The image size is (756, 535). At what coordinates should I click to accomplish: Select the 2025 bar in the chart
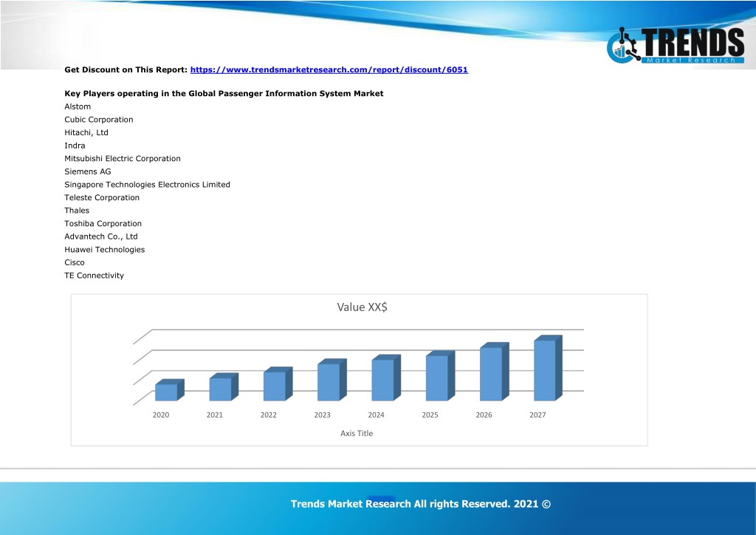coord(440,376)
